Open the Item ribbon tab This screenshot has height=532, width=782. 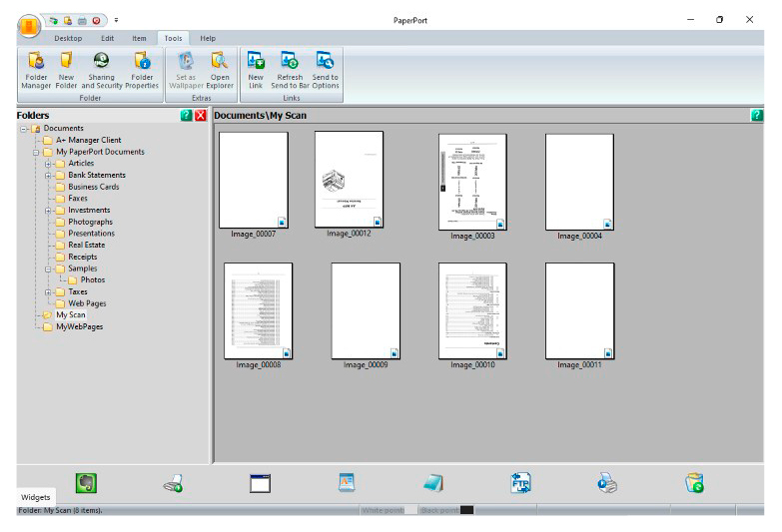coord(139,38)
